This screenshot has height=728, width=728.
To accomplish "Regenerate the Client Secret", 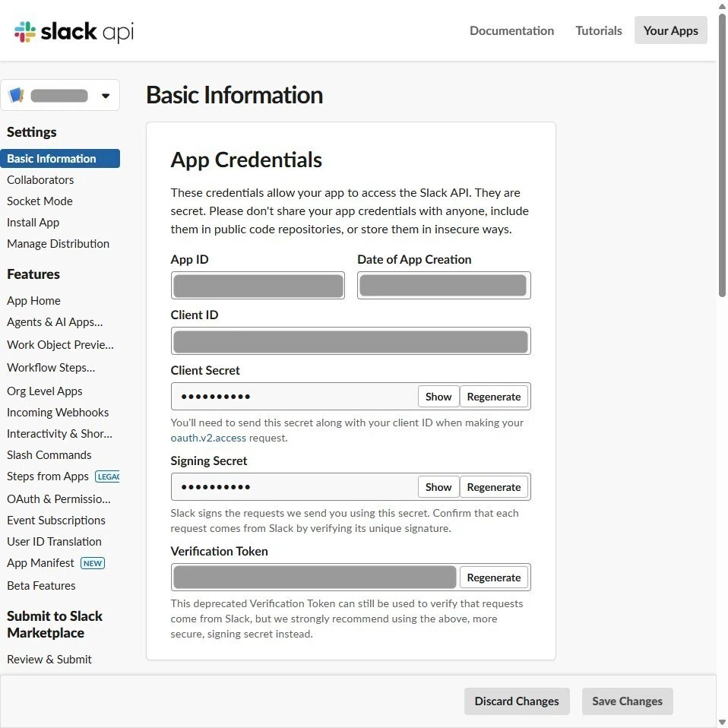I will (493, 397).
